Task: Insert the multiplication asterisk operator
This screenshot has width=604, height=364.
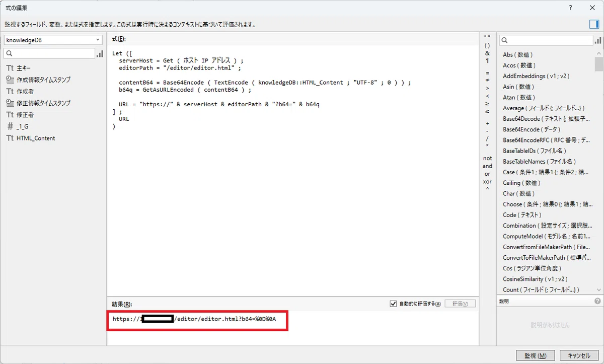Action: click(x=487, y=147)
